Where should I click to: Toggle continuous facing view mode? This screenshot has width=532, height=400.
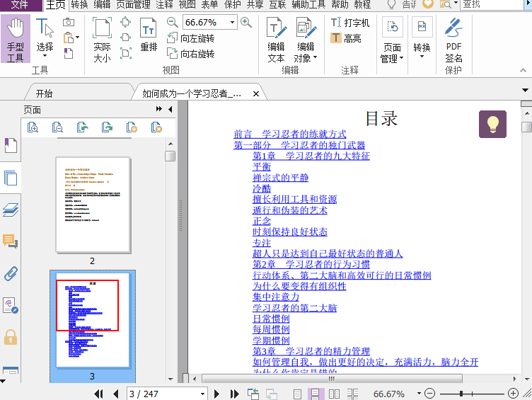click(352, 394)
